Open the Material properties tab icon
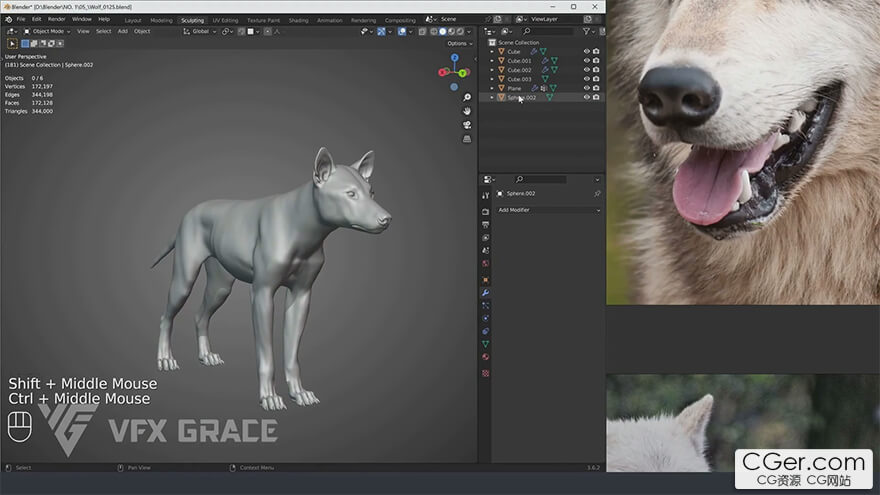This screenshot has height=495, width=880. pos(485,357)
